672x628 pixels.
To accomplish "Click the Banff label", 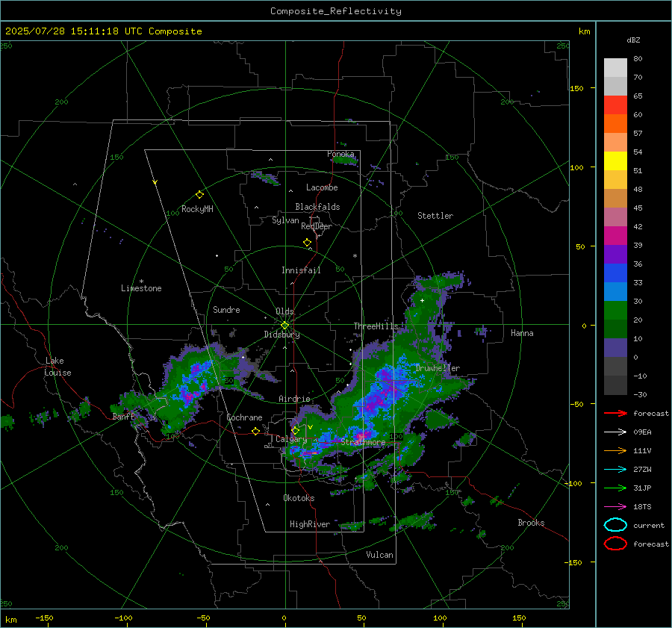I will (123, 417).
